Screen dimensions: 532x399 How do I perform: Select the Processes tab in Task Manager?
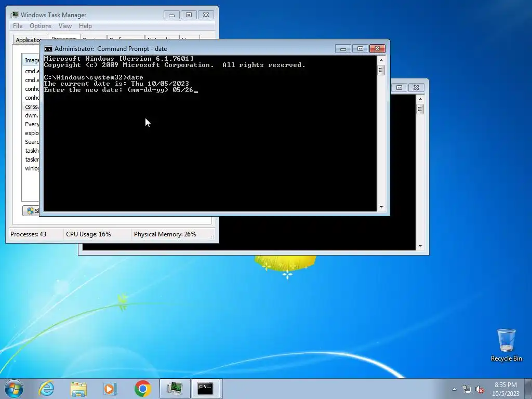pyautogui.click(x=64, y=37)
